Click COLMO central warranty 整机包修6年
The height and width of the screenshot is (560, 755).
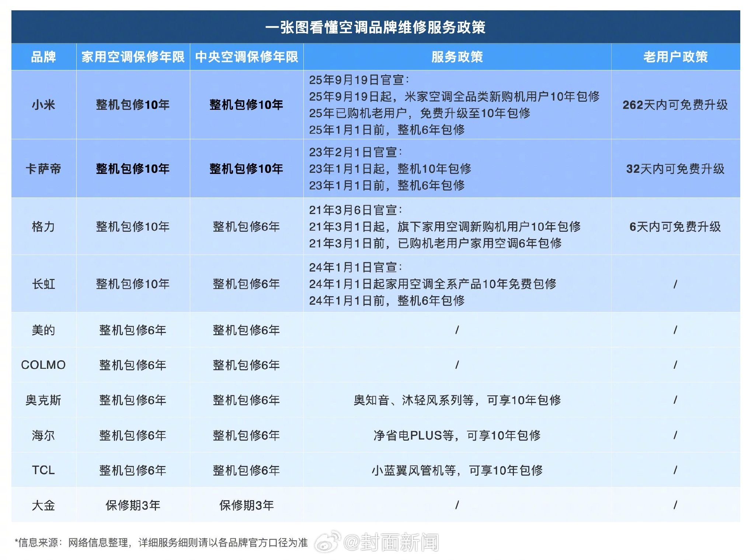tap(247, 365)
